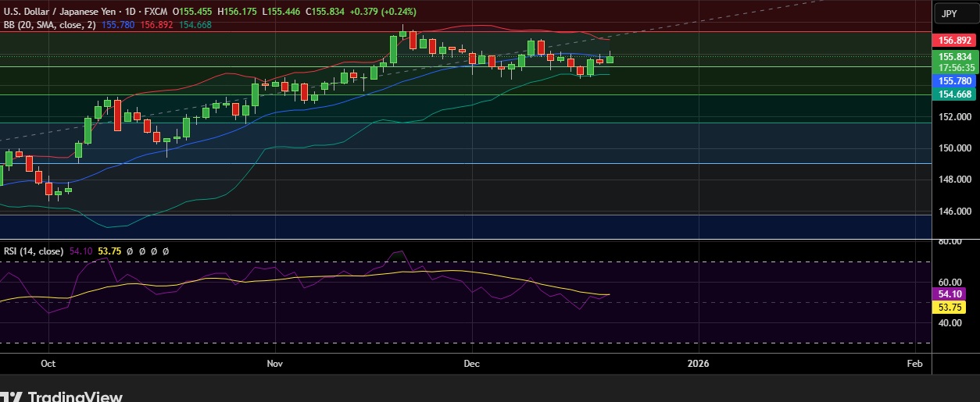Click the purple RSI value 54.10 in legend
This screenshot has height=402, width=980.
tap(80, 251)
